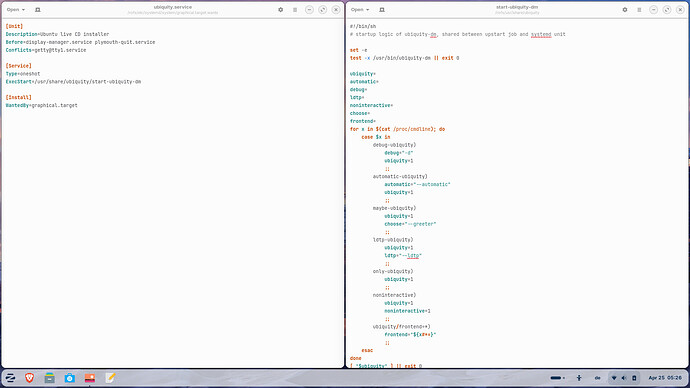Screen dimensions: 690x388
Task: Click the 'ubiquity/frontend=*)' case label
Action: (401, 327)
